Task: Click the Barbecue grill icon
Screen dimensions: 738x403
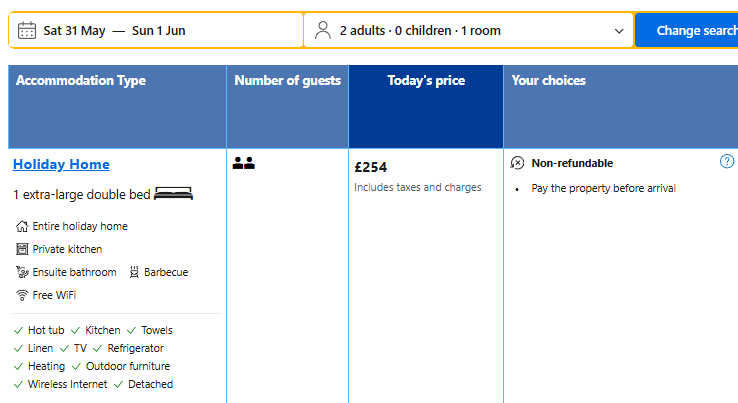Action: pyautogui.click(x=134, y=272)
